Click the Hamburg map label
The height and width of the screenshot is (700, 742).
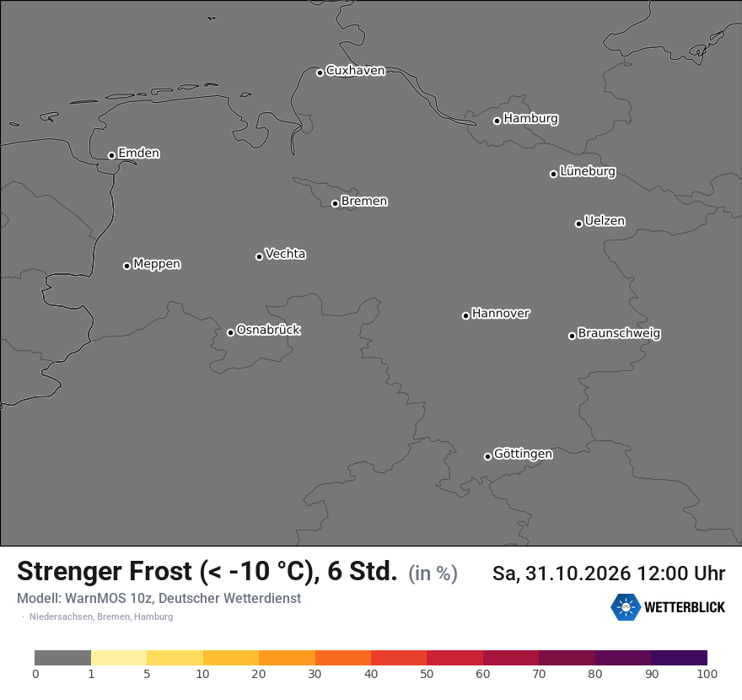point(531,118)
